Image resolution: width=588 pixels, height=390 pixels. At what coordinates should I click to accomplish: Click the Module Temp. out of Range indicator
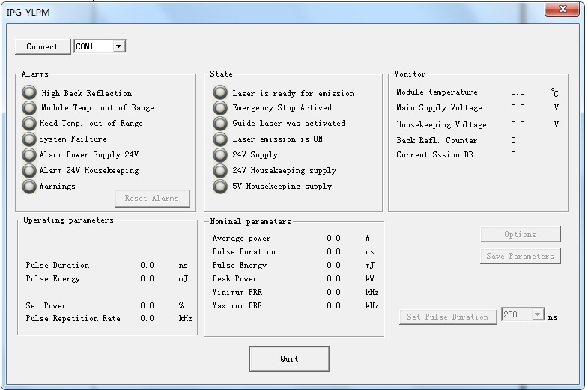coord(29,108)
